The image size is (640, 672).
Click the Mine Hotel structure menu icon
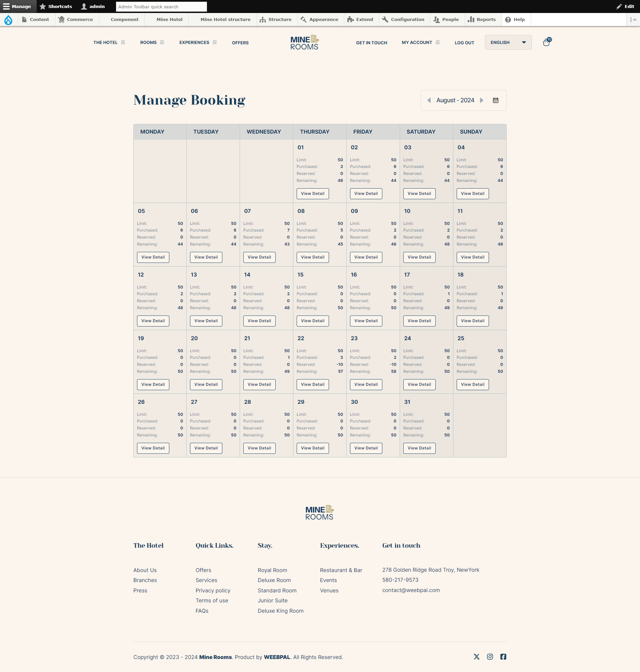point(226,19)
